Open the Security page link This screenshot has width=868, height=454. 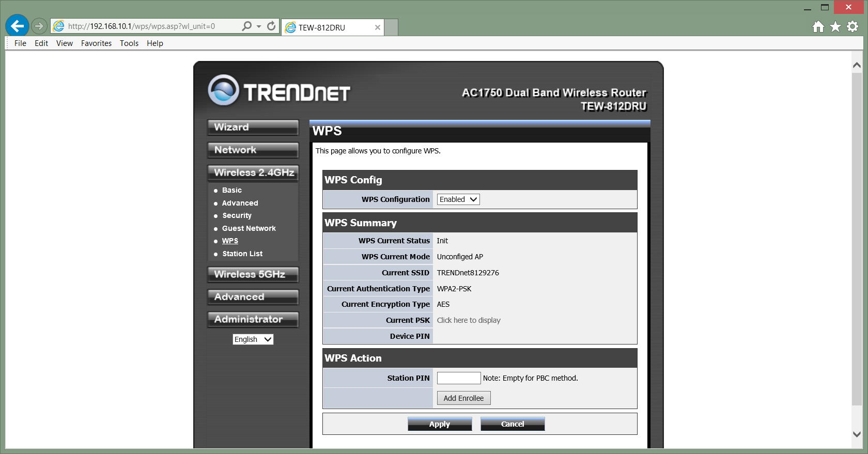237,215
